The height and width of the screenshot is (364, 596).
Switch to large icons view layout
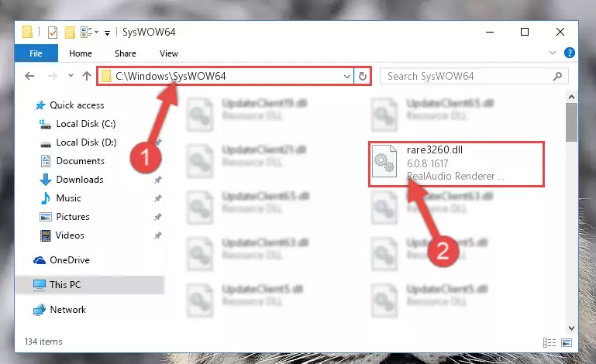567,343
